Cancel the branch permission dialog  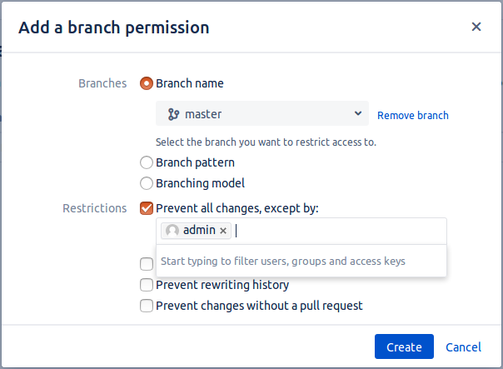(463, 347)
